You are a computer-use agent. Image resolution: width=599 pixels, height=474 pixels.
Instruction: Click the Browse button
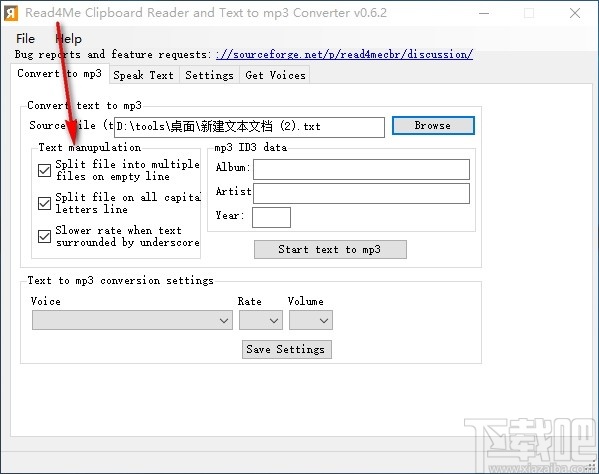click(433, 126)
